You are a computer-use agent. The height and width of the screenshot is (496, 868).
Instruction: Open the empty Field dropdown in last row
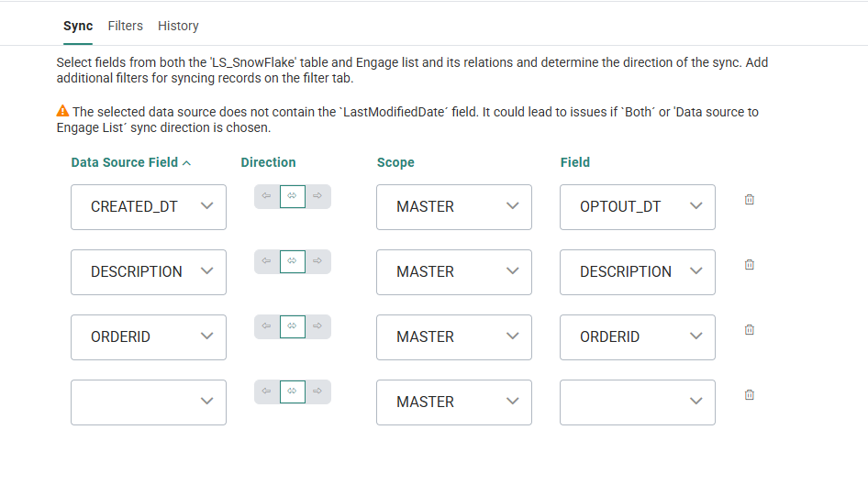point(637,402)
